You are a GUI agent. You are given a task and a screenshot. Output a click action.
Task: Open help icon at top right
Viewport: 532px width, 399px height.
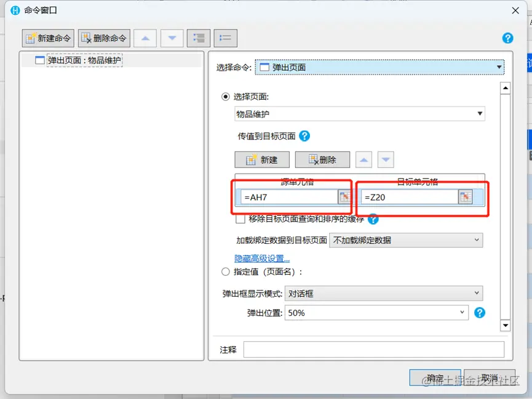507,38
